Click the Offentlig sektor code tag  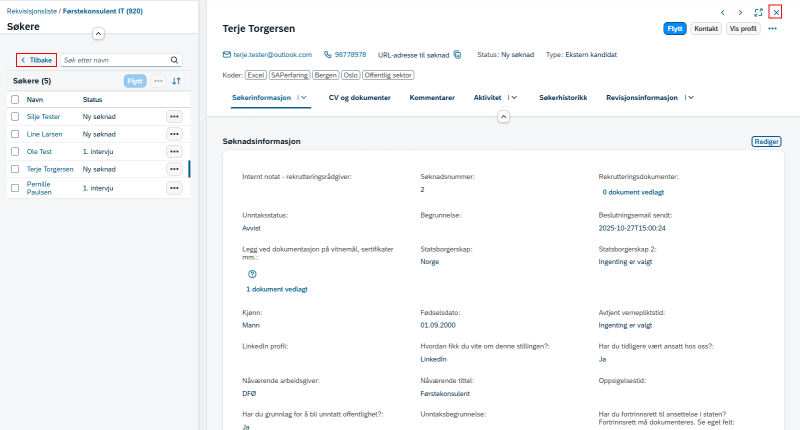pos(388,75)
